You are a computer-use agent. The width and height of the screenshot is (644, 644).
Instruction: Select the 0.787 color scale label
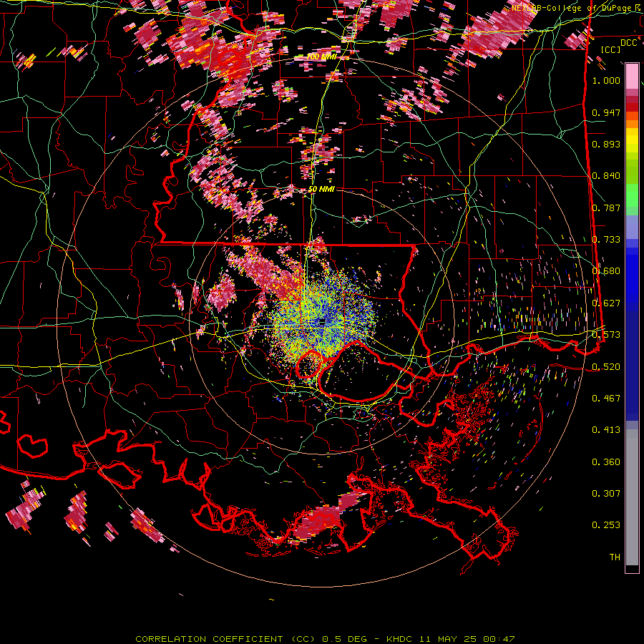pos(606,208)
